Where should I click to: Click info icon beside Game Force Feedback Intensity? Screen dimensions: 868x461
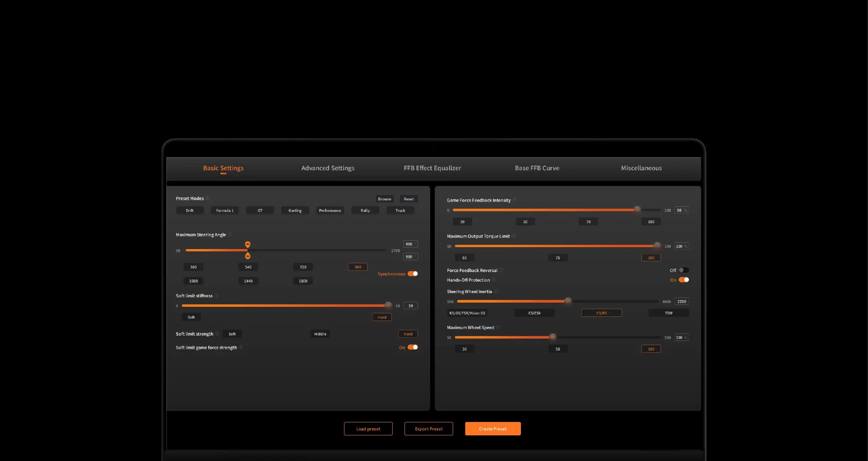click(x=514, y=200)
